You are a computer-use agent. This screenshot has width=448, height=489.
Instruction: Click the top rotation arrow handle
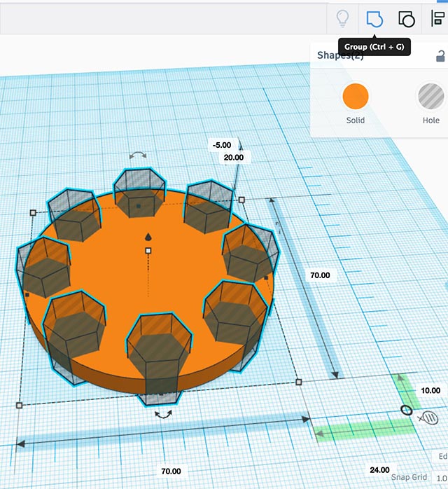point(139,156)
